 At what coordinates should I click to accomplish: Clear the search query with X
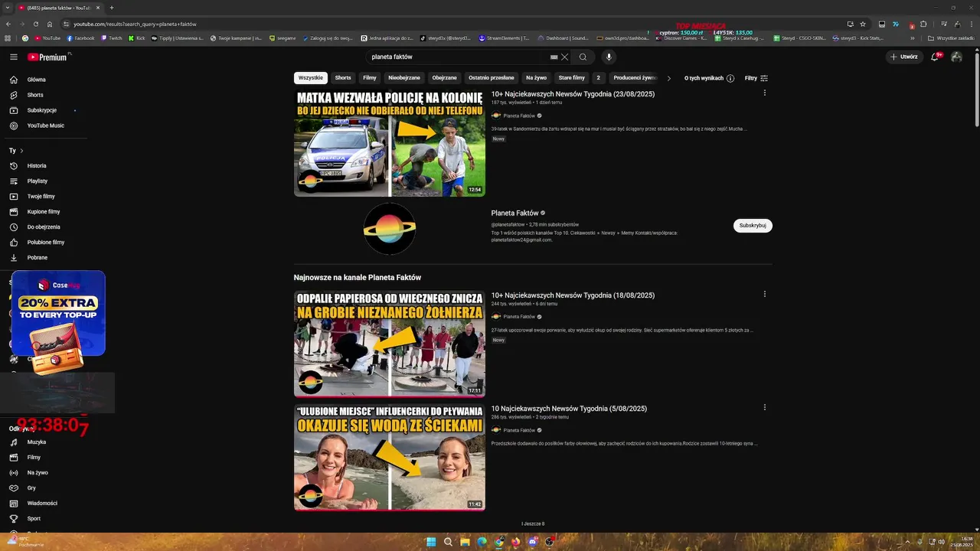(565, 57)
